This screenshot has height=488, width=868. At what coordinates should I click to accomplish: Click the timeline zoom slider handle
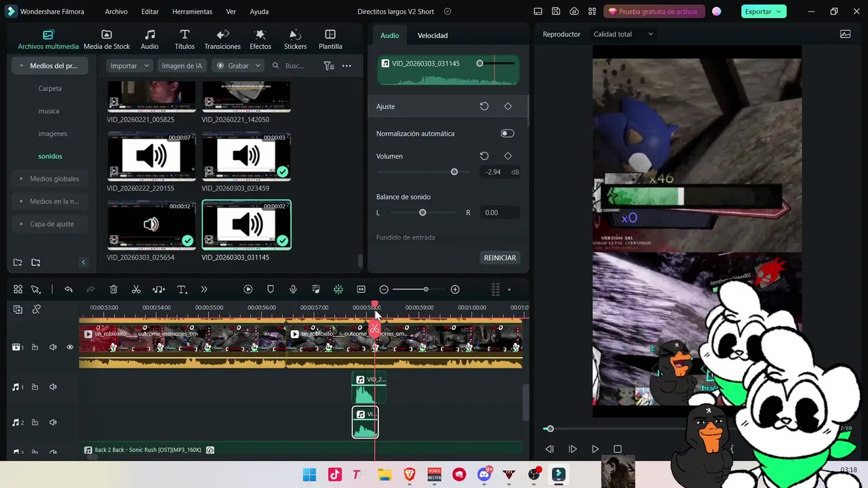point(426,289)
